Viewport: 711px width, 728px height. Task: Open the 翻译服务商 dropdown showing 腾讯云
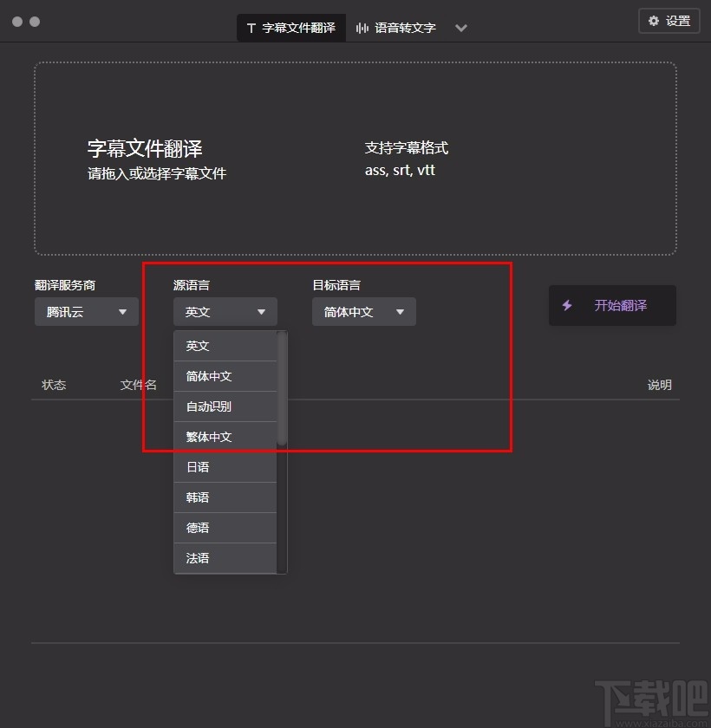[x=86, y=311]
